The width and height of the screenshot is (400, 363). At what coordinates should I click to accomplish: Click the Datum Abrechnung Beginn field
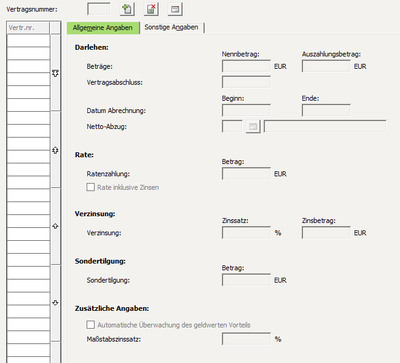pyautogui.click(x=246, y=110)
